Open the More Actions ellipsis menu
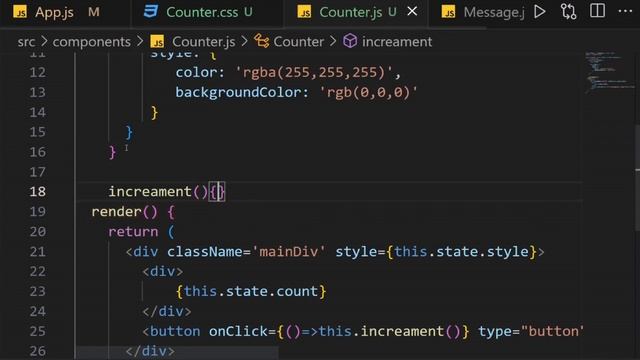Image resolution: width=640 pixels, height=360 pixels. (x=625, y=11)
